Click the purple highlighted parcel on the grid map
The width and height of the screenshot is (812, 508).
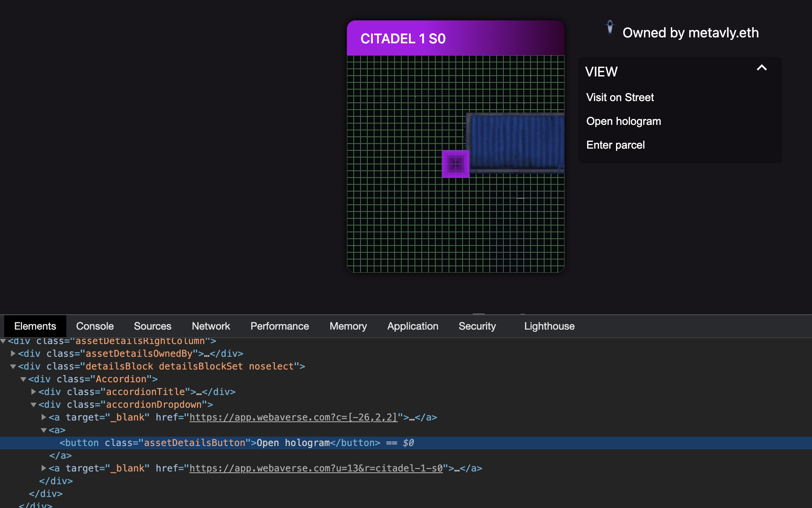456,164
